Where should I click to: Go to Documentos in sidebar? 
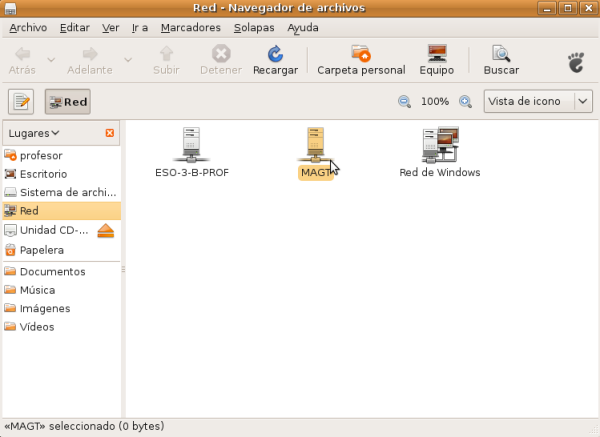(x=52, y=272)
